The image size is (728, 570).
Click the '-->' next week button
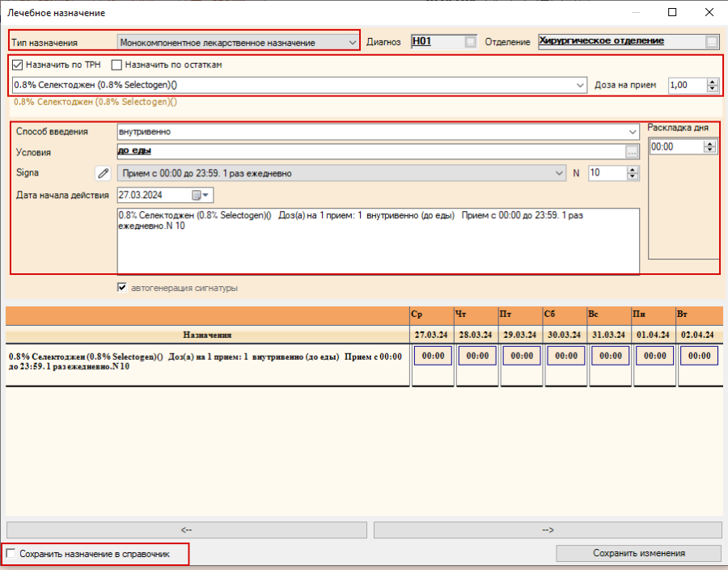tap(548, 530)
